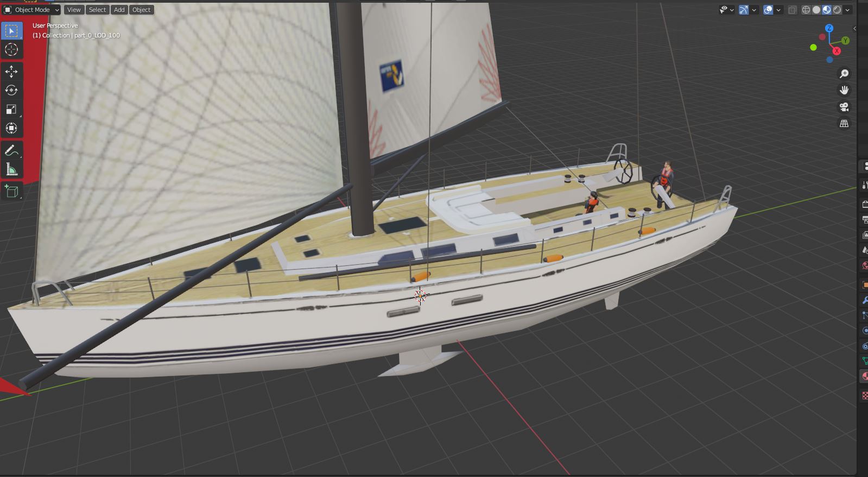Toggle viewport overlays display
The image size is (868, 477).
pos(768,10)
